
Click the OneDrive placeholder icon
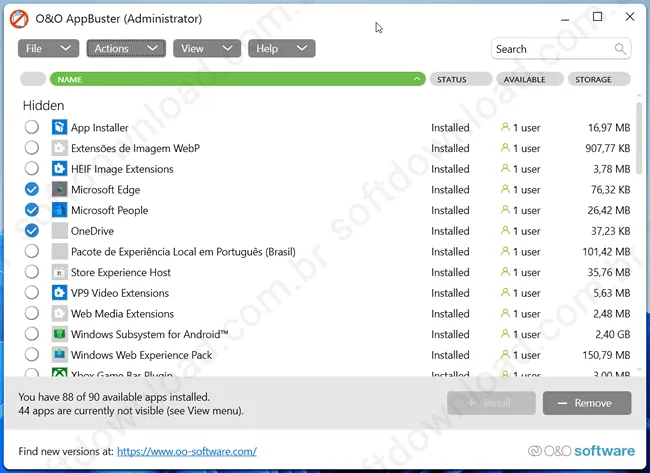(59, 231)
